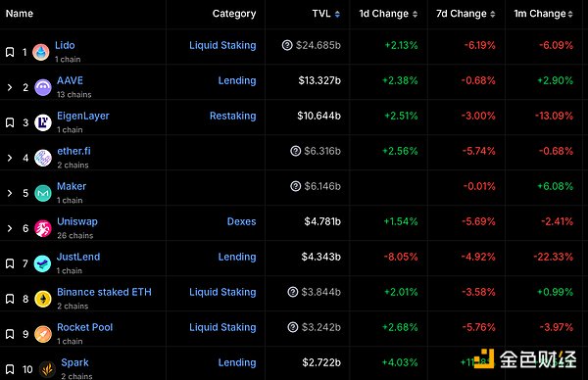Open the Liquid Staking category for Rocket Pool

[222, 327]
